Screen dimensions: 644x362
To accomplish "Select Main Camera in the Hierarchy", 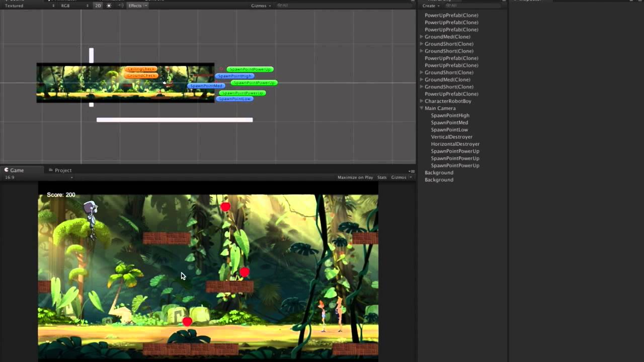I will point(440,108).
